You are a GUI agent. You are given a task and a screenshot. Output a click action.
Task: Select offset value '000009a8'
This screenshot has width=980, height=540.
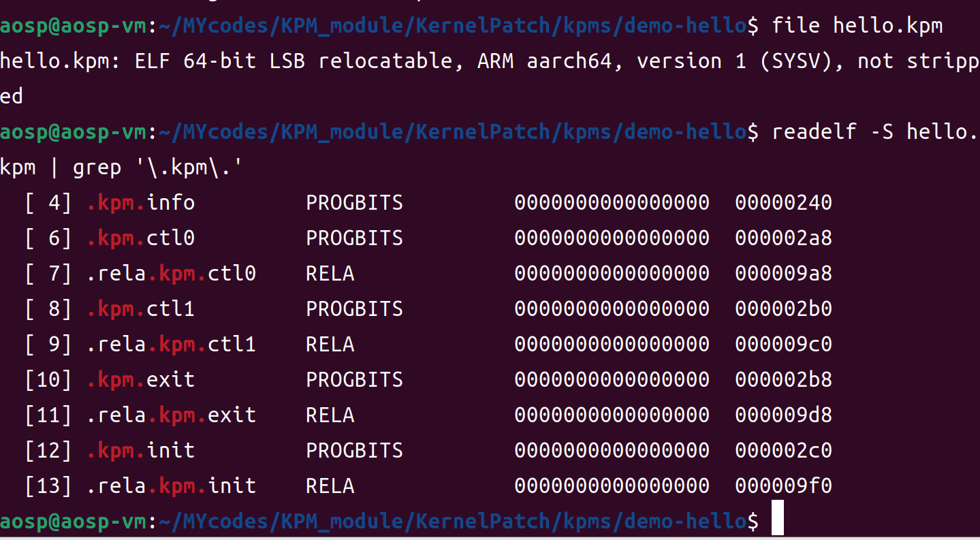(783, 273)
